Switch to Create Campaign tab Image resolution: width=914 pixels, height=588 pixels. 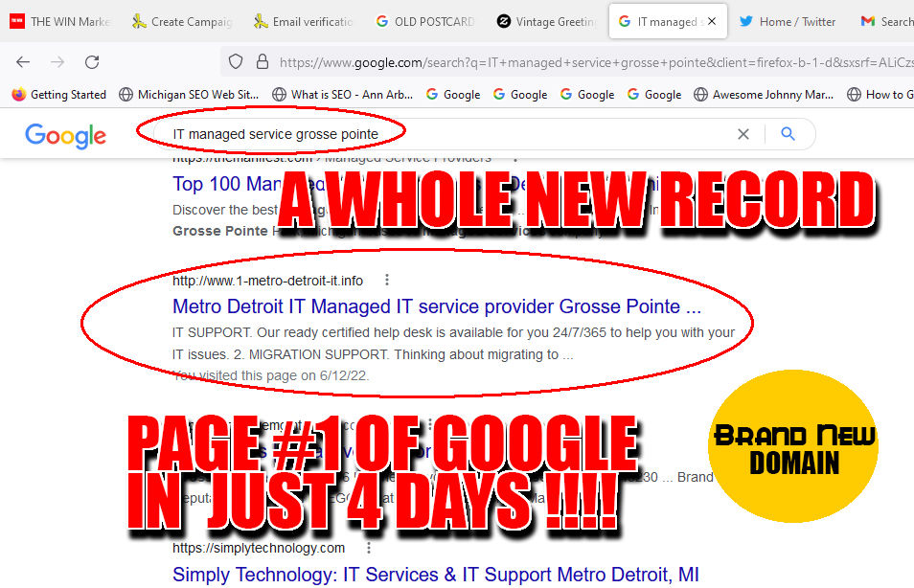(x=181, y=22)
